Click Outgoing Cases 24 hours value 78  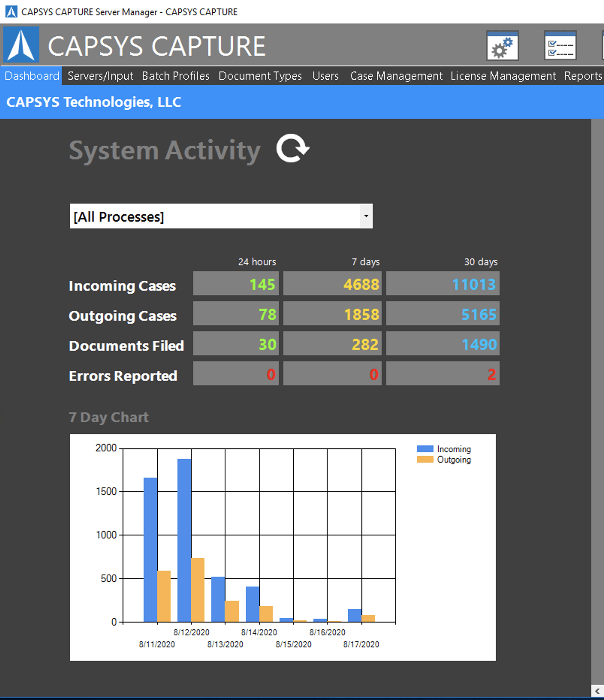click(x=236, y=314)
